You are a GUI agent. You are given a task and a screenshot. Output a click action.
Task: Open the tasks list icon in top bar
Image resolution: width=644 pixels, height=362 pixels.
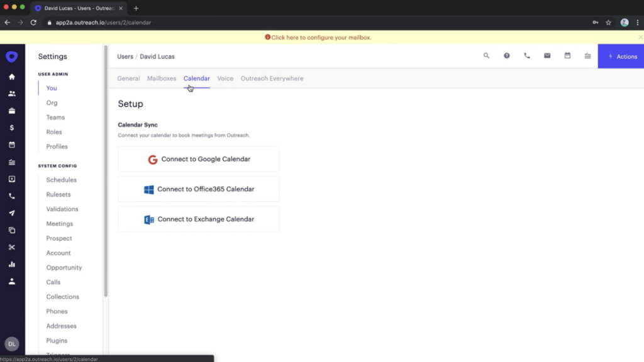[x=588, y=56]
